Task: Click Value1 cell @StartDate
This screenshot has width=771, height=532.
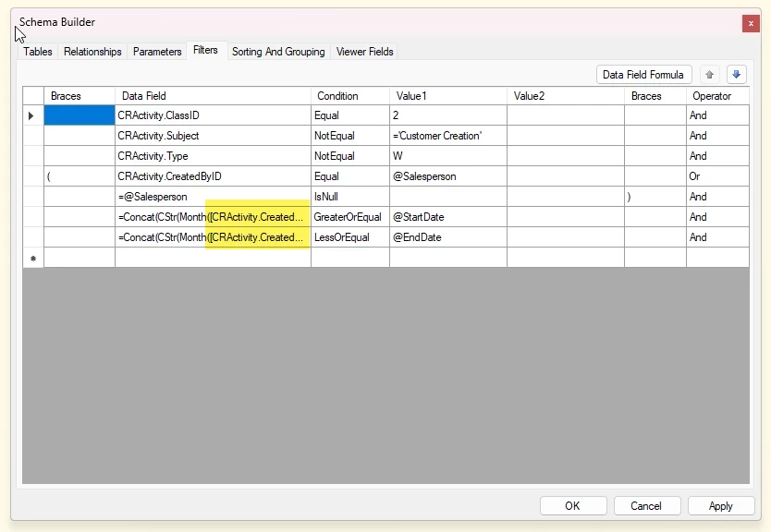Action: [x=448, y=217]
